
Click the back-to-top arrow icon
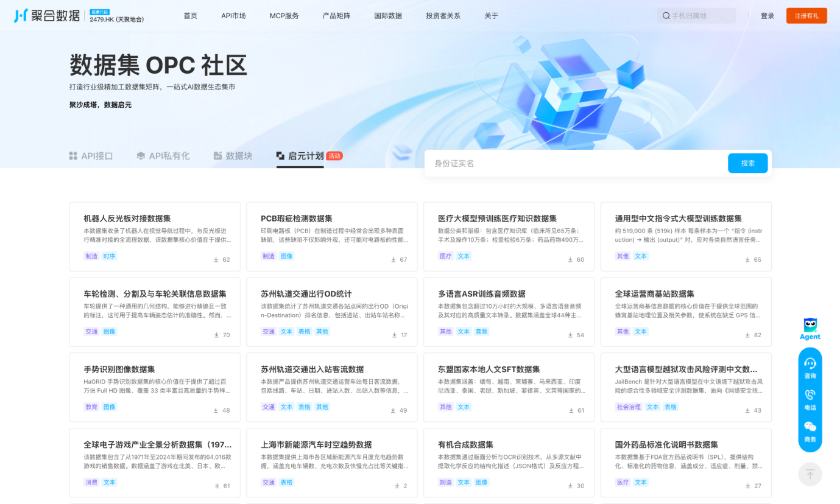pos(810,474)
